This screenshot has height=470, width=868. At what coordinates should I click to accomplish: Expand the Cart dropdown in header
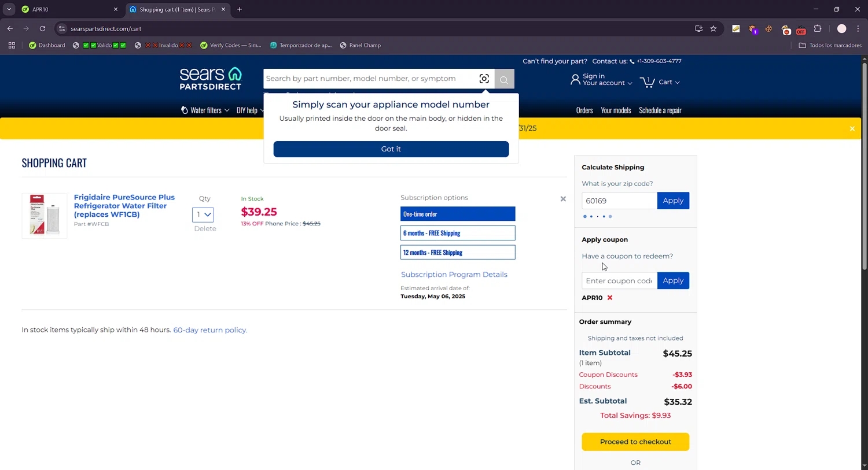[x=660, y=82]
